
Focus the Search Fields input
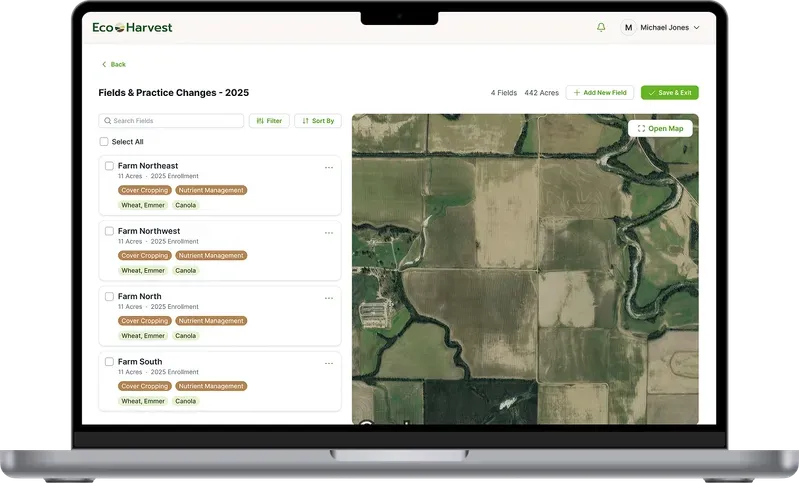click(x=171, y=121)
